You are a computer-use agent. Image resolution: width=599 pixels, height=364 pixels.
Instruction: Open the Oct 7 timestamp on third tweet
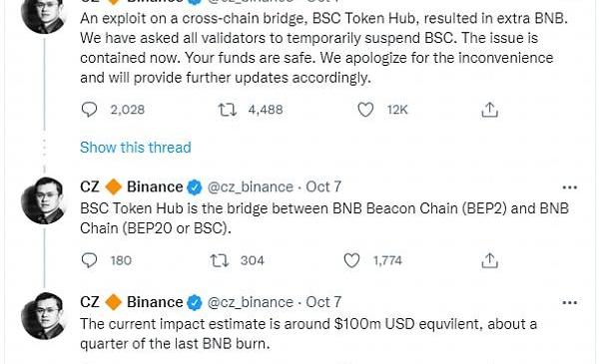coord(323,302)
